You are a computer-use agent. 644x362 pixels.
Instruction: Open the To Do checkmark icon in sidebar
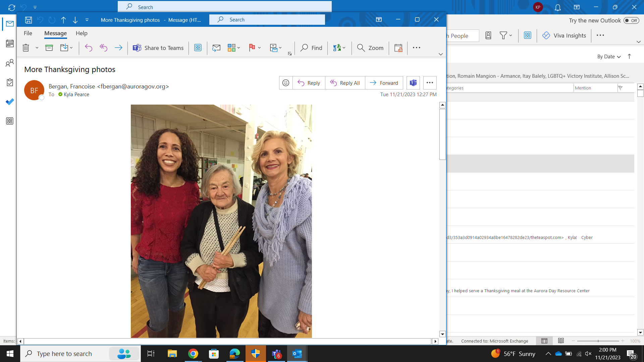(x=10, y=102)
